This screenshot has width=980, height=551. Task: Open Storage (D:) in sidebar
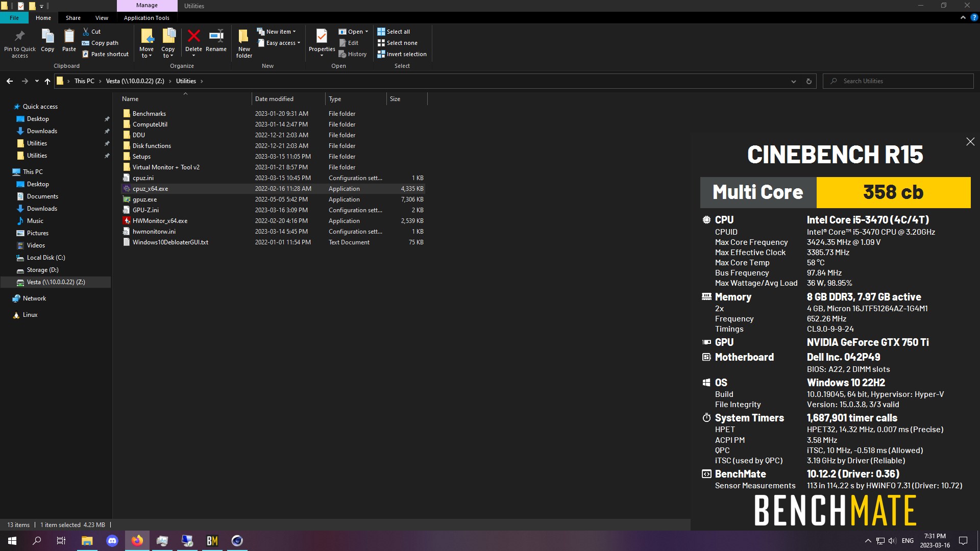(x=42, y=270)
